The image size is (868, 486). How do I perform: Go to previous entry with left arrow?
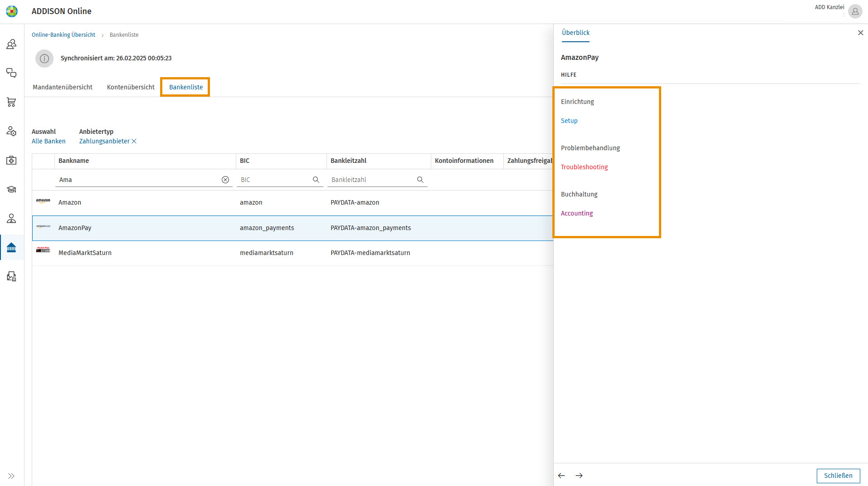tap(561, 476)
